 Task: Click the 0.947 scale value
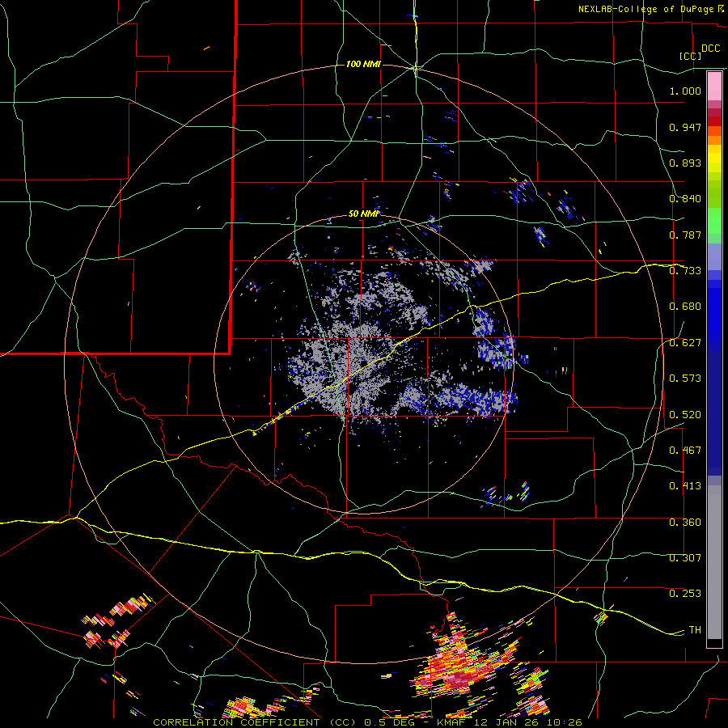point(685,127)
